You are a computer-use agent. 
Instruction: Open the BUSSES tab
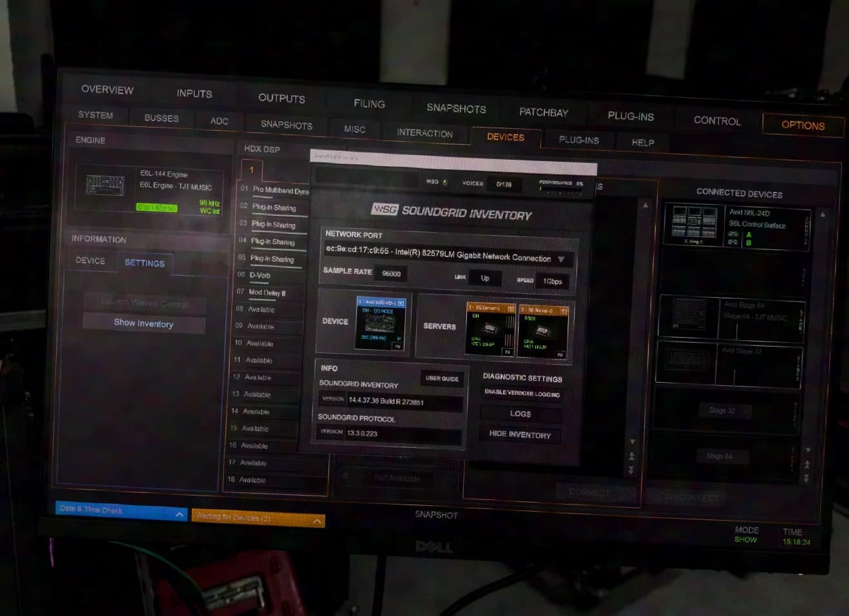tap(161, 118)
